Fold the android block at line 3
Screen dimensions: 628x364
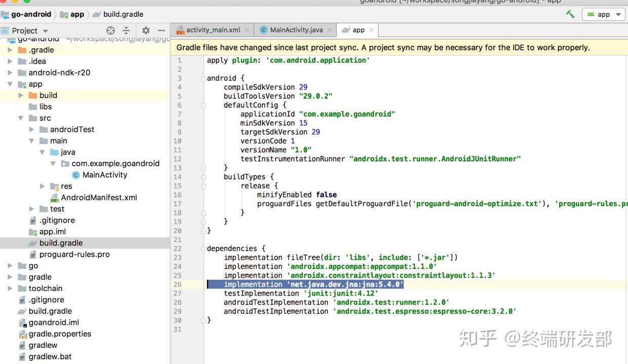[x=203, y=78]
